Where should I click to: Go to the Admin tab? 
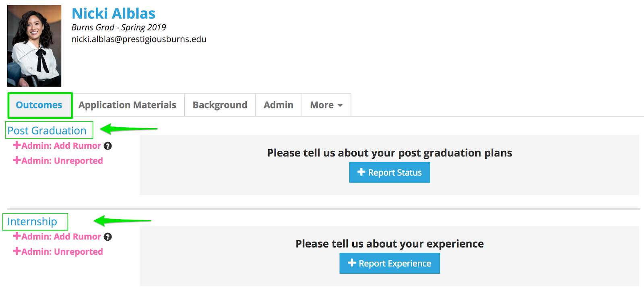(x=278, y=105)
